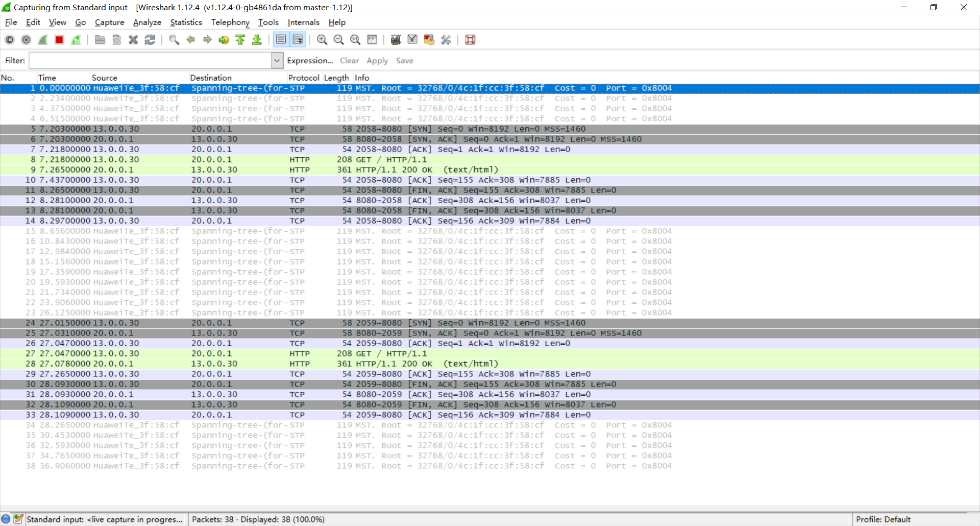This screenshot has width=980, height=526.
Task: Reset zoom to normal size
Action: 355,40
